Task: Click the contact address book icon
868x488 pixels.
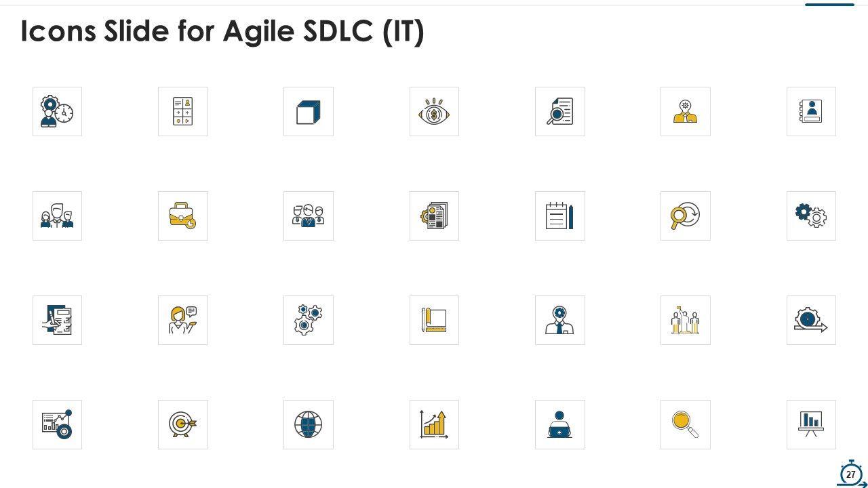Action: pyautogui.click(x=811, y=111)
